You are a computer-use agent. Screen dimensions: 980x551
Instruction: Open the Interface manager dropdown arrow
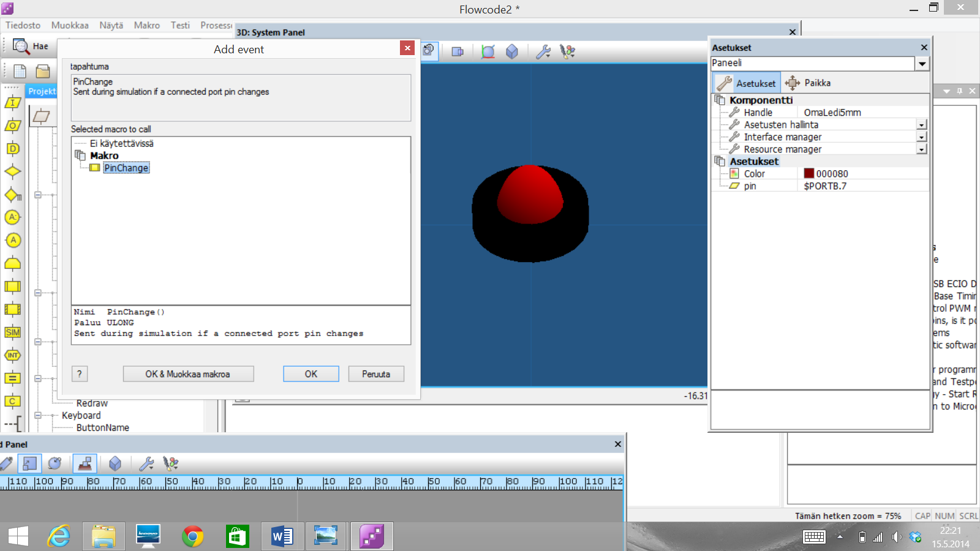tap(921, 137)
